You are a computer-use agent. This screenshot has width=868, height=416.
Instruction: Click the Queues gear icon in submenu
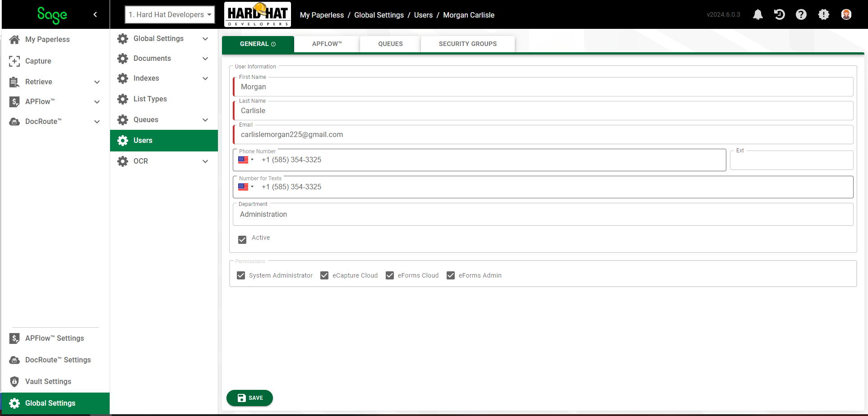pos(123,119)
